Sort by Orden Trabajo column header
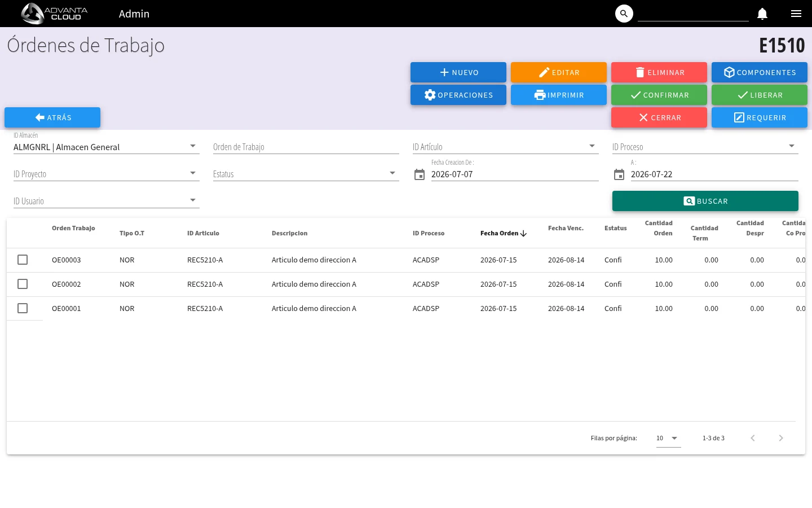The height and width of the screenshot is (508, 812). pos(73,228)
